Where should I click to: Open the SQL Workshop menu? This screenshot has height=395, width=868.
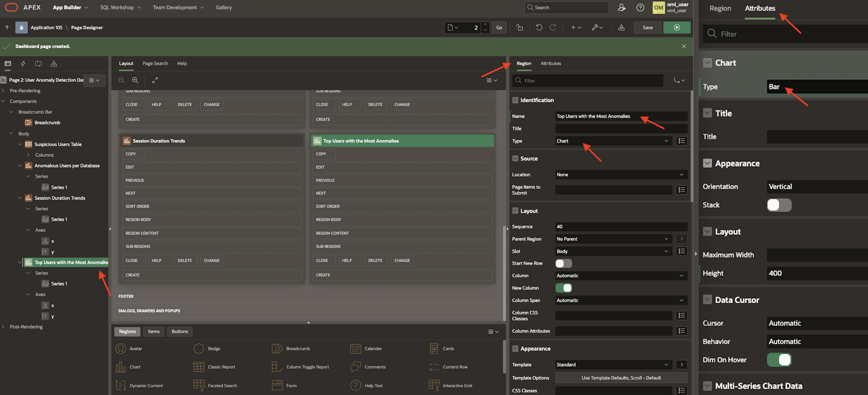click(x=120, y=7)
